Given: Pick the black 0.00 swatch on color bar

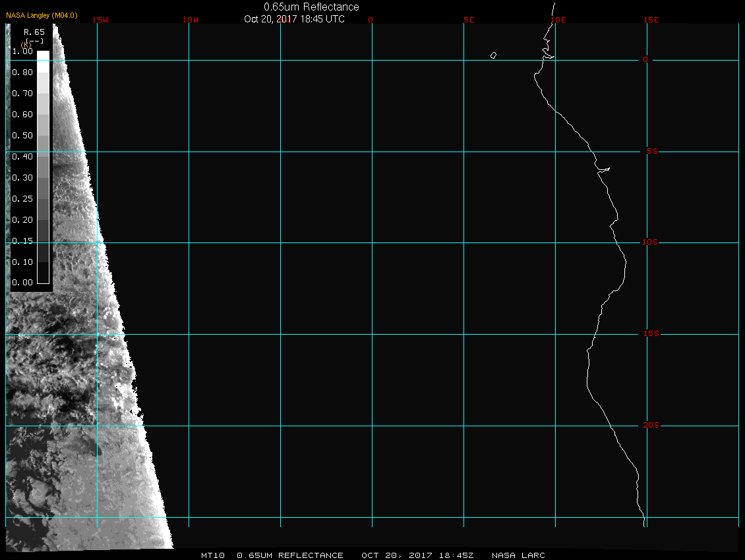Looking at the screenshot, I should (43, 277).
